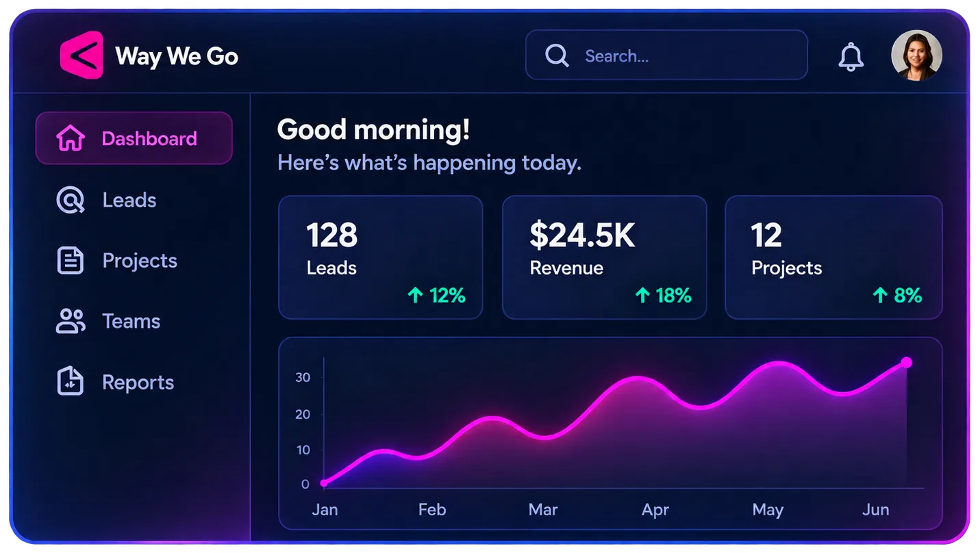
Task: Click the green arrow beside 8%
Action: point(880,295)
